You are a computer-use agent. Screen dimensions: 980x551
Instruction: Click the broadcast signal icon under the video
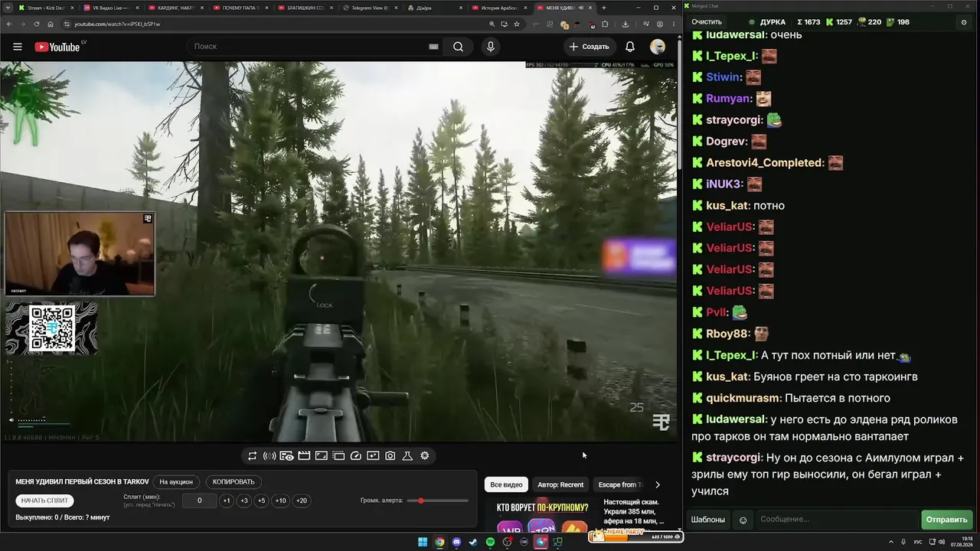pos(269,456)
